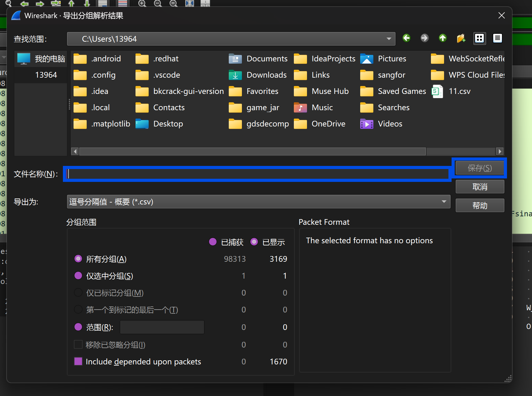Screen dimensions: 532x396
Task: Go back using the green left arrow
Action: 406,38
